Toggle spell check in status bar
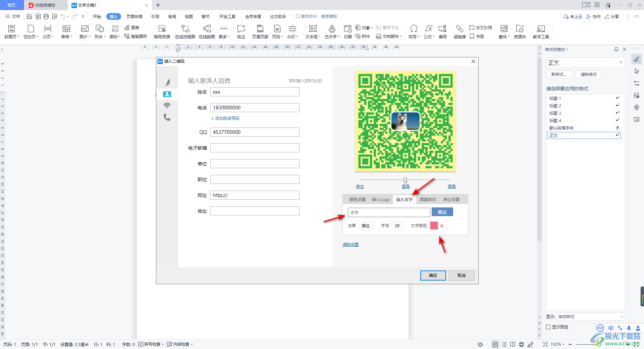Viewport: 644px width, 349px height. [151, 344]
